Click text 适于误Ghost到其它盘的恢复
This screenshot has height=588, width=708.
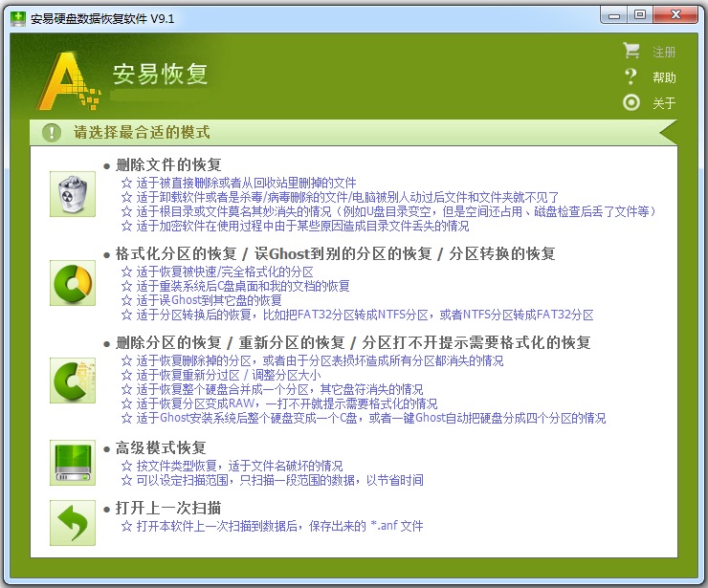click(x=210, y=300)
